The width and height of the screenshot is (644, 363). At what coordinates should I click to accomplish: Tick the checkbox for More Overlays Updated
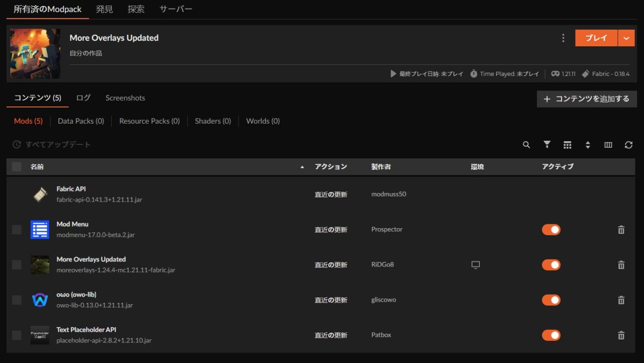coord(17,265)
